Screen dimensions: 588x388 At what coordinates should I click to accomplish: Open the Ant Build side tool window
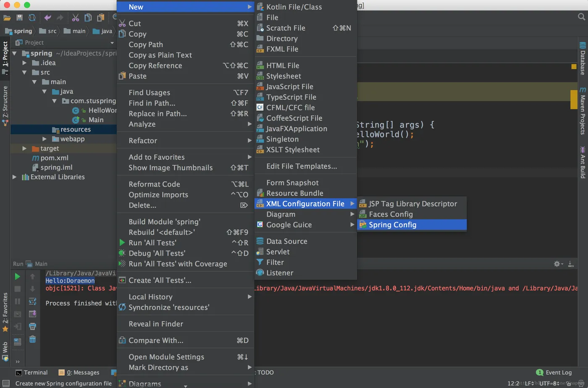click(583, 162)
